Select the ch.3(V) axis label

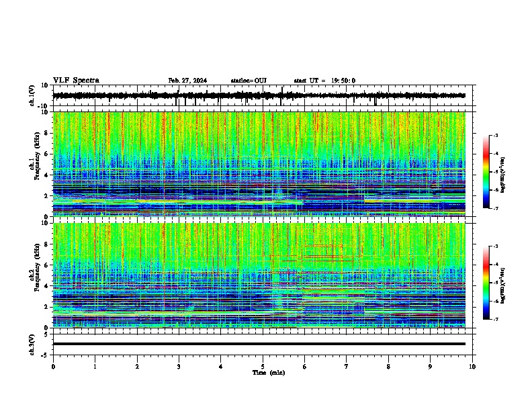coord(32,345)
